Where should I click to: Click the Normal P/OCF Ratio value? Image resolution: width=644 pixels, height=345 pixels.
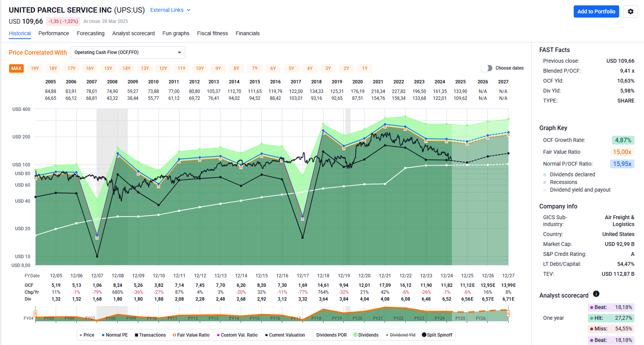(x=622, y=164)
